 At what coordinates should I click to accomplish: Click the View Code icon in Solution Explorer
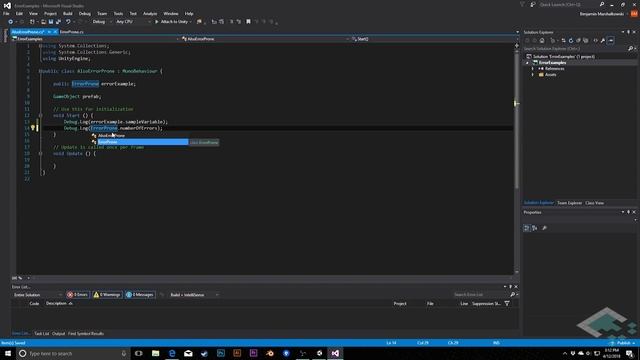click(596, 40)
